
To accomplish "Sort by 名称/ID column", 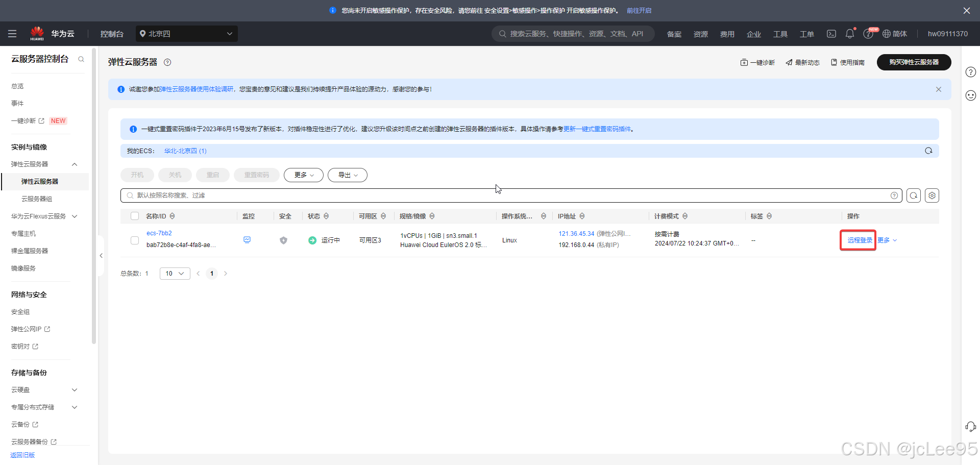I will click(x=173, y=216).
